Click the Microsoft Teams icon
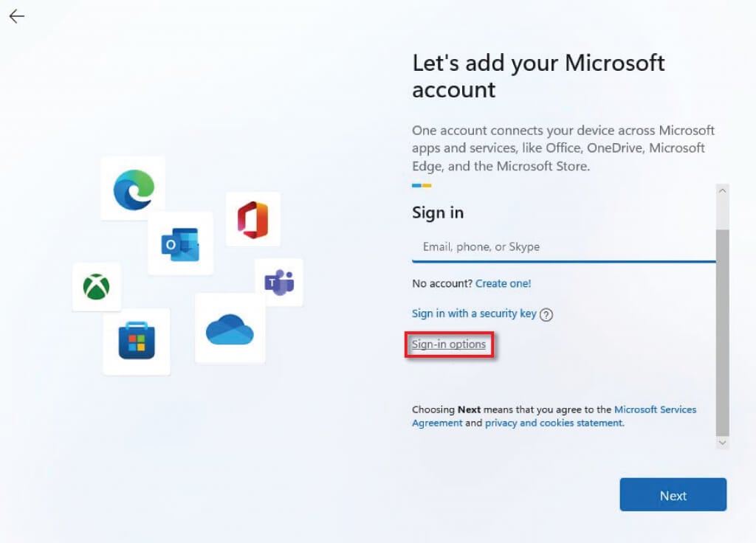 point(279,283)
